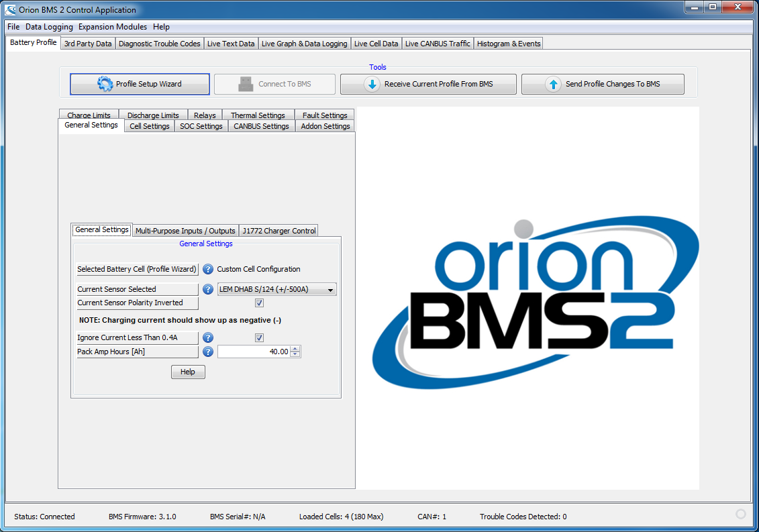Switch to the 3rd Party Data tab
This screenshot has height=532, width=759.
[88, 44]
